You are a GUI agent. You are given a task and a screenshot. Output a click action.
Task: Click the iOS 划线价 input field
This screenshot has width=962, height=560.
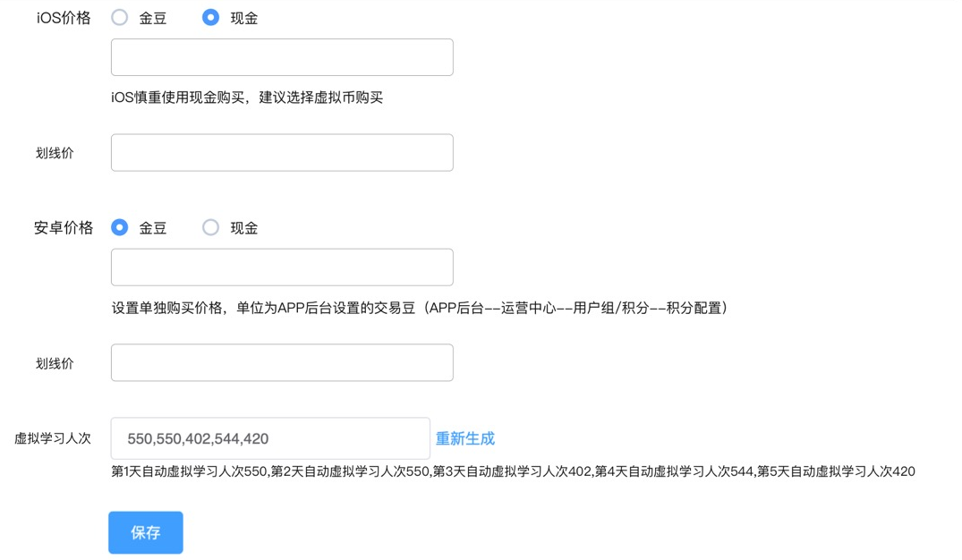(x=281, y=152)
